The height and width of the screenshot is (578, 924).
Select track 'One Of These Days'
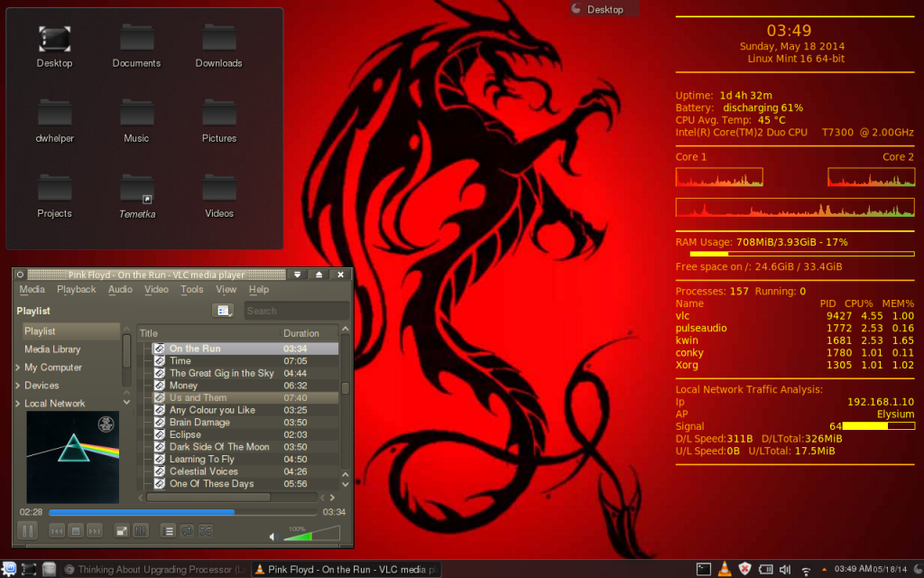click(245, 484)
